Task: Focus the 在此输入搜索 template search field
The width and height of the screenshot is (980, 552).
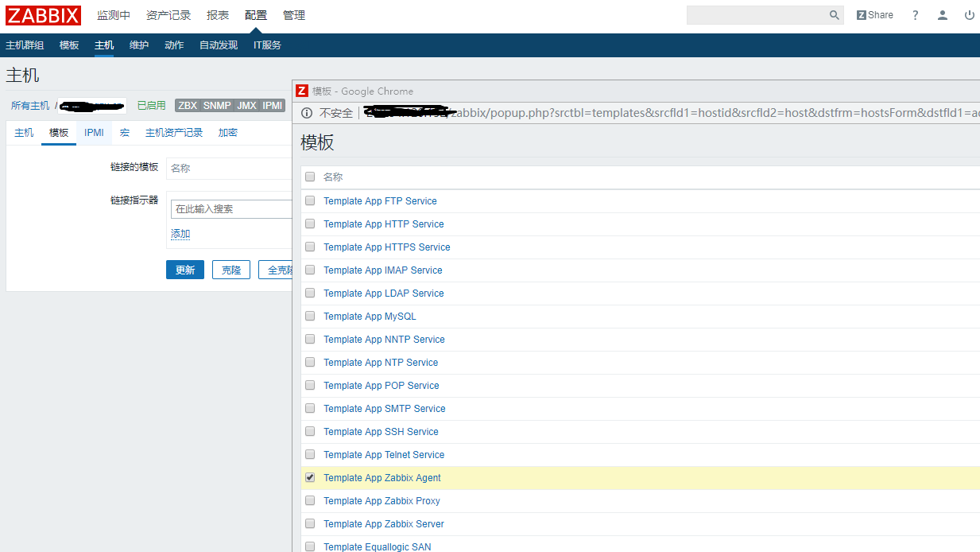Action: click(x=231, y=209)
